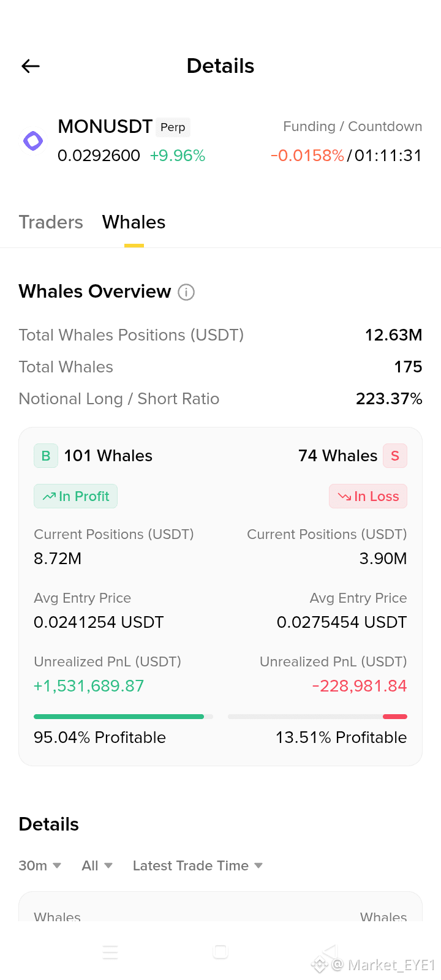Tap the red S short badge
Screen dimensions: 441x980
point(395,456)
